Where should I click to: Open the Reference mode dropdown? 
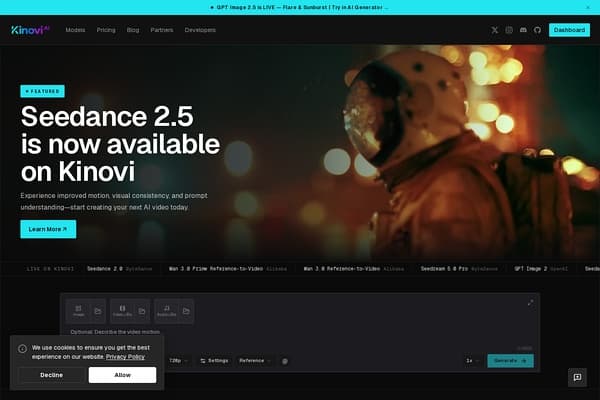254,361
